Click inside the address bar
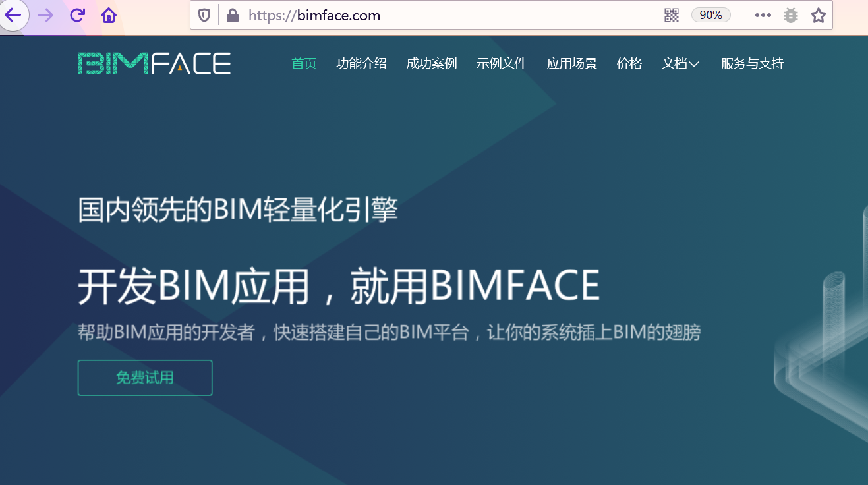The image size is (868, 485). click(x=395, y=15)
